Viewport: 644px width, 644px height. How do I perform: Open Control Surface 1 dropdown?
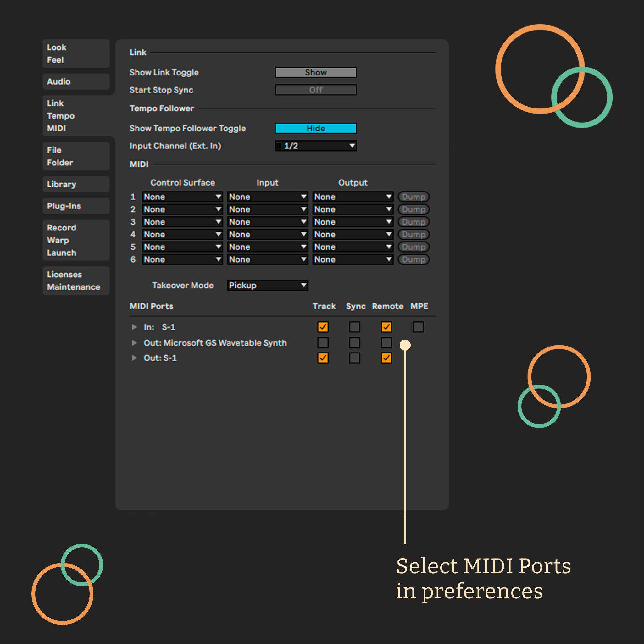point(182,197)
